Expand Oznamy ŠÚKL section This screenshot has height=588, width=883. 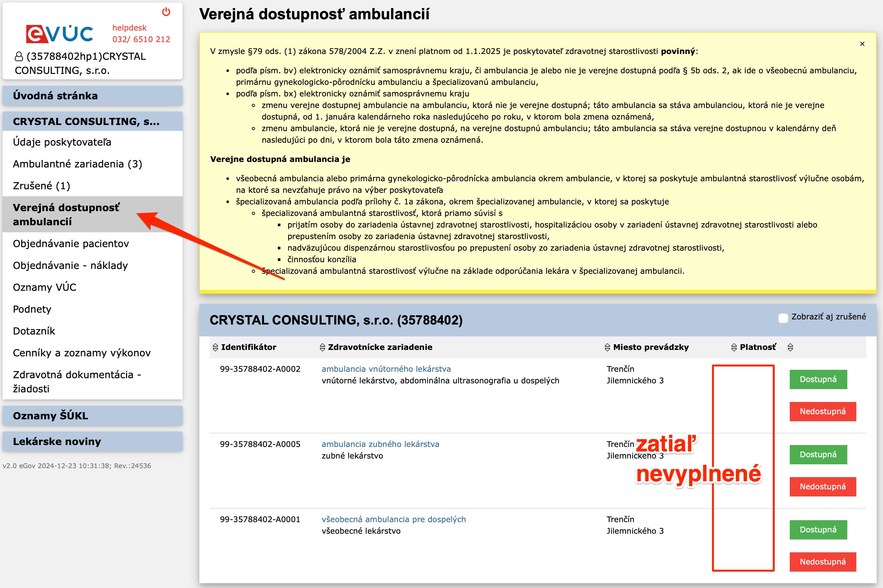pyautogui.click(x=92, y=415)
